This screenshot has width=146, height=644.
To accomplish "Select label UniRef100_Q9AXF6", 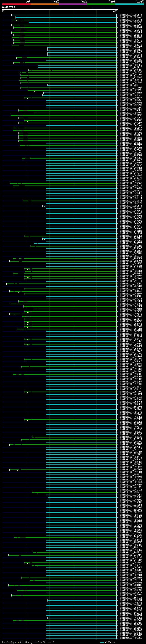I will pos(131,48).
